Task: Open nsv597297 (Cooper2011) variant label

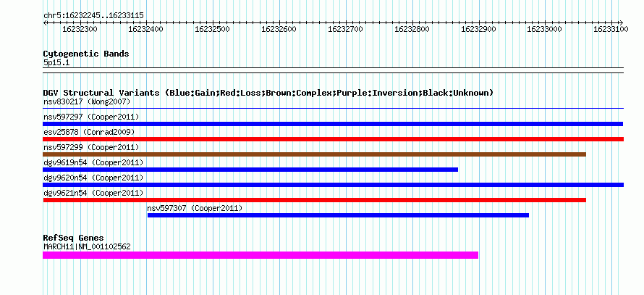Action: coord(91,117)
